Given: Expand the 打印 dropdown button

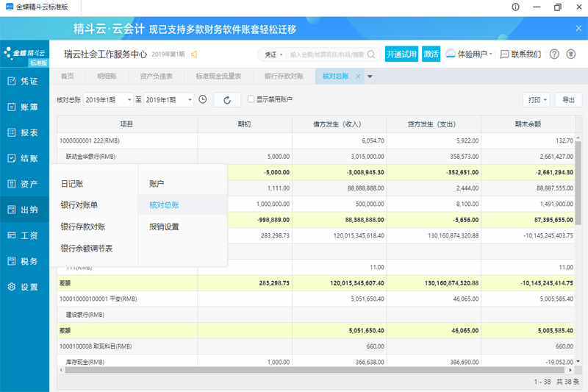Looking at the screenshot, I should click(537, 100).
